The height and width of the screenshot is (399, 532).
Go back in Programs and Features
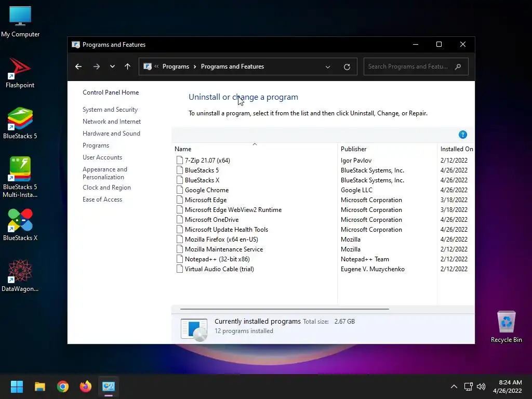click(x=78, y=66)
